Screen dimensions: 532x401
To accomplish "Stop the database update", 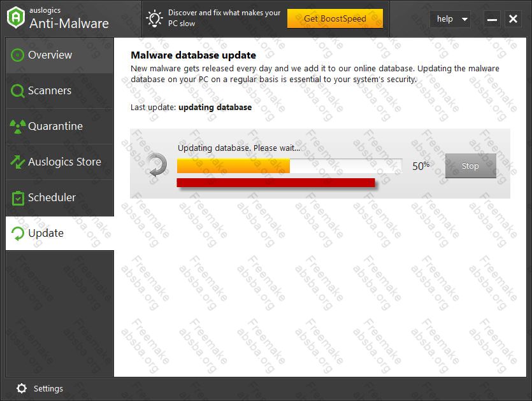I will pos(471,165).
